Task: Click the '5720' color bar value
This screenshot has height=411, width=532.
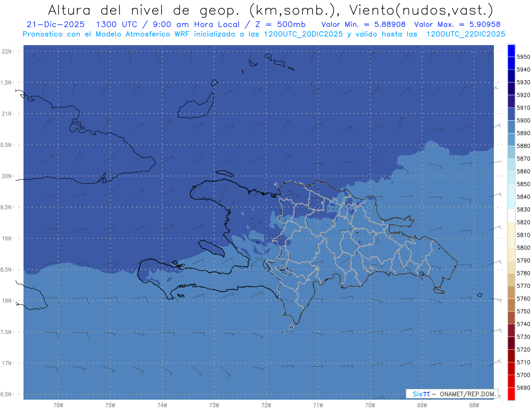Action: pos(523,349)
